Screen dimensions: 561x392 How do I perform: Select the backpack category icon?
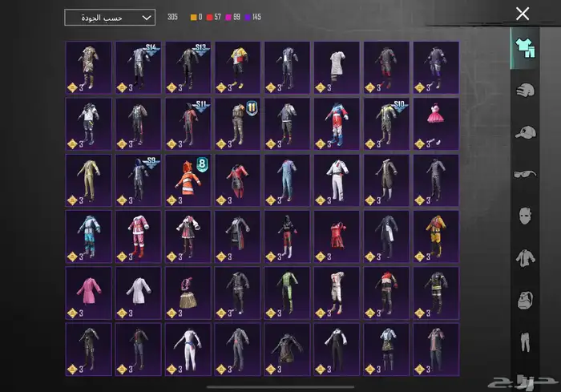(x=525, y=300)
